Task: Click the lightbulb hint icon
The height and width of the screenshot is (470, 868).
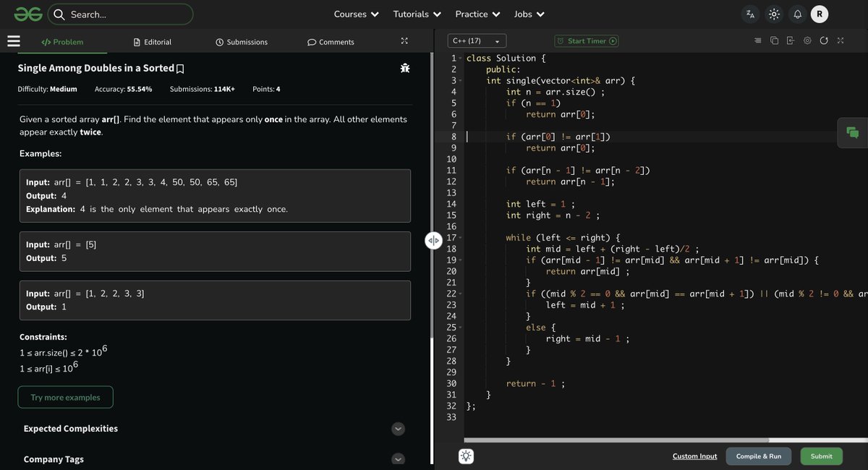Action: pyautogui.click(x=467, y=456)
